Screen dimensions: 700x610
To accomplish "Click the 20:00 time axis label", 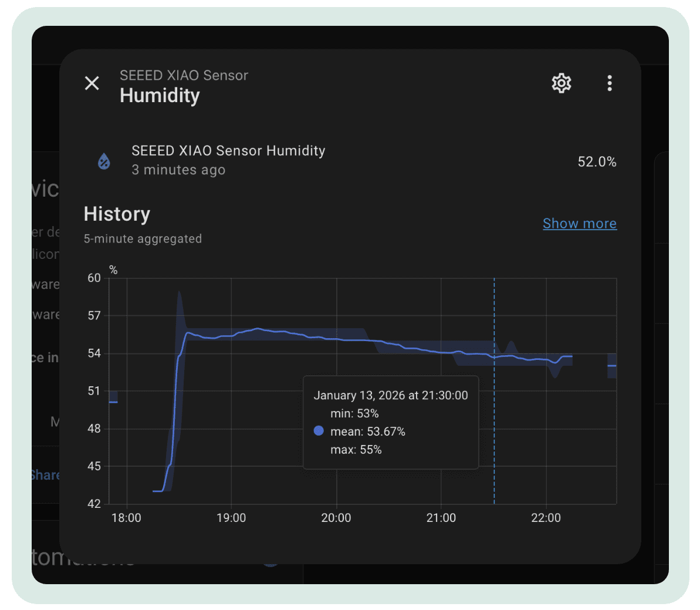I will [x=336, y=518].
